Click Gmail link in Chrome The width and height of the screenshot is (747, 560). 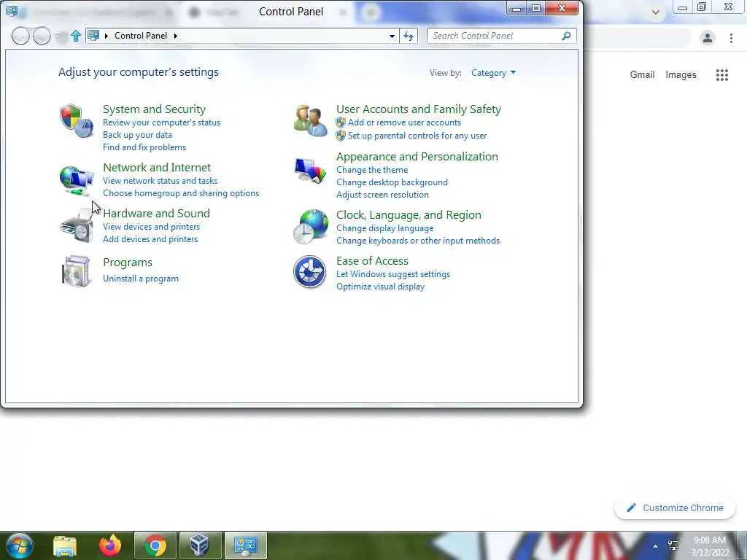642,75
